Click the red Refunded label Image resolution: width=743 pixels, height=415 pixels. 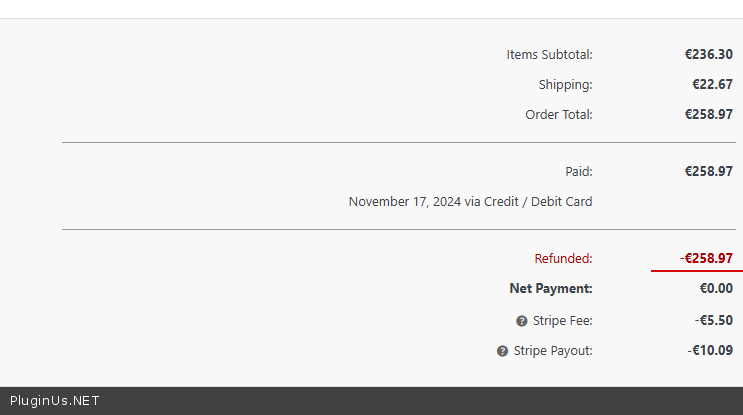coord(563,259)
